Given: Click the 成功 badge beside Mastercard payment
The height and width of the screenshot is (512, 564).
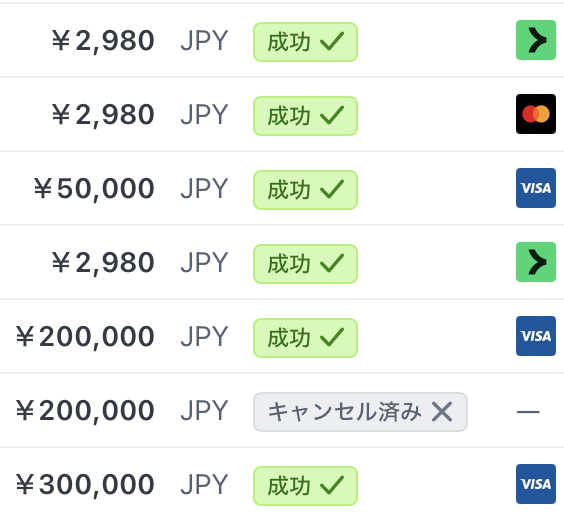Looking at the screenshot, I should point(305,116).
